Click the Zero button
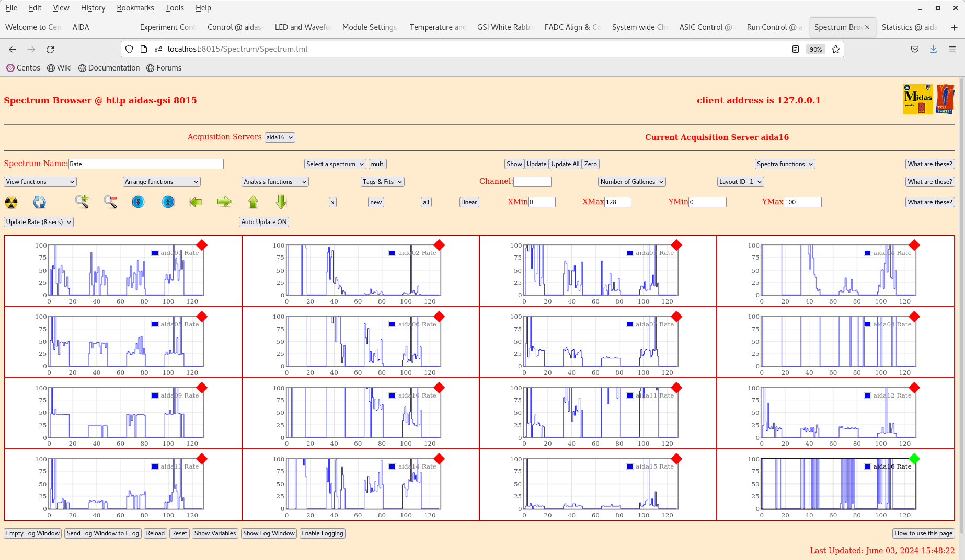The height and width of the screenshot is (560, 965). pos(590,164)
